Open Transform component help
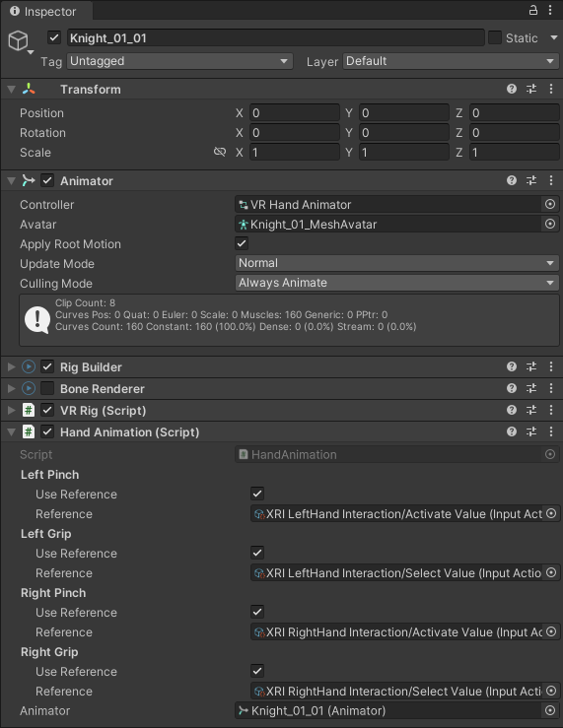 512,89
